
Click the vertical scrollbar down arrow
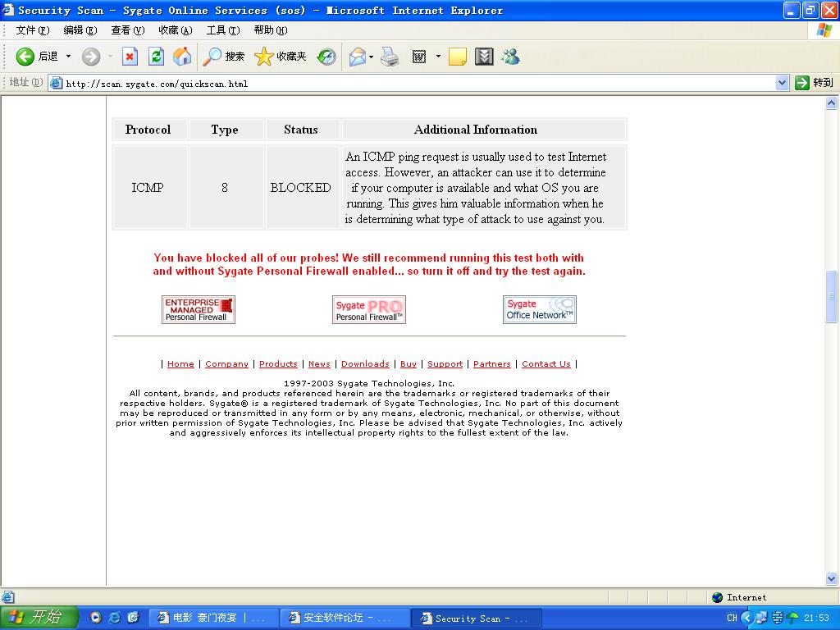pos(832,578)
